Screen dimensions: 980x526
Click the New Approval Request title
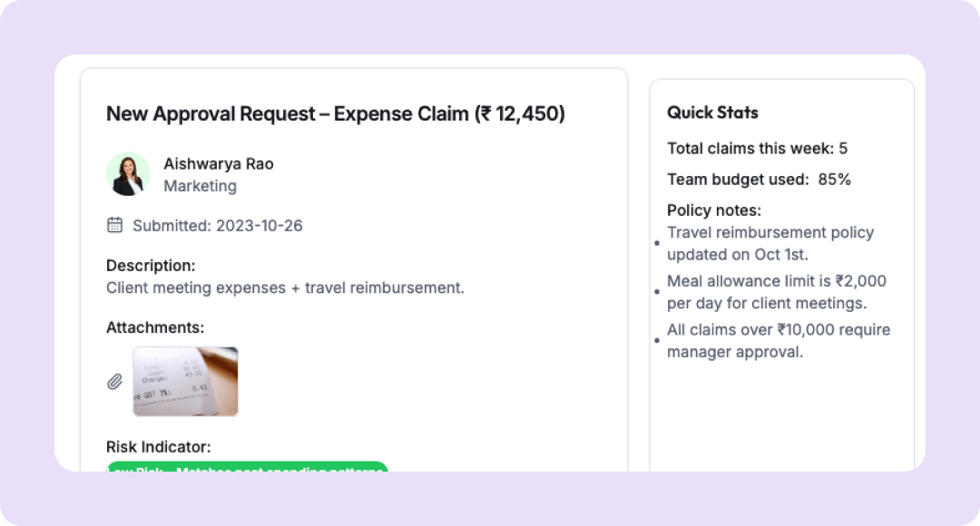(x=335, y=114)
